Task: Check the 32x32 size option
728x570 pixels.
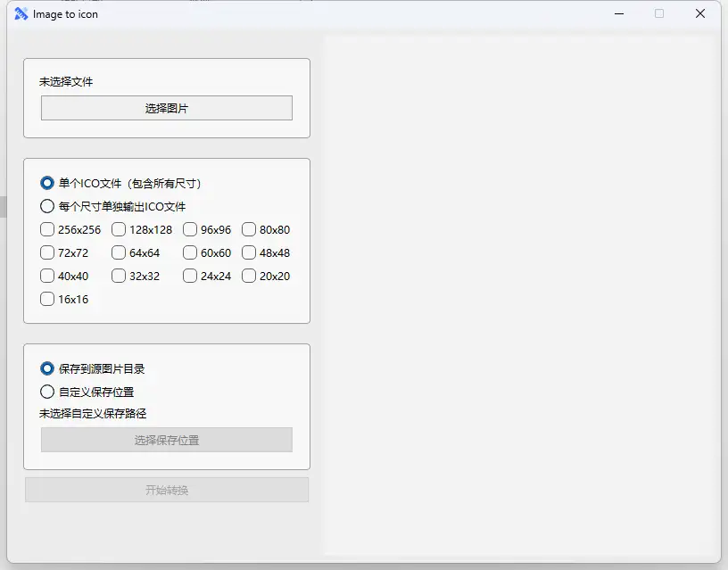Action: click(119, 276)
